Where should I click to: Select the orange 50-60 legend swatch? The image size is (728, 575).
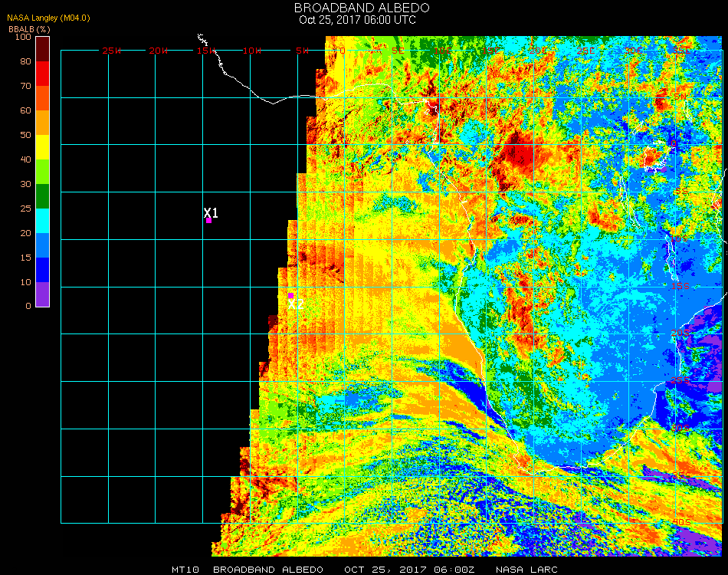[43, 123]
